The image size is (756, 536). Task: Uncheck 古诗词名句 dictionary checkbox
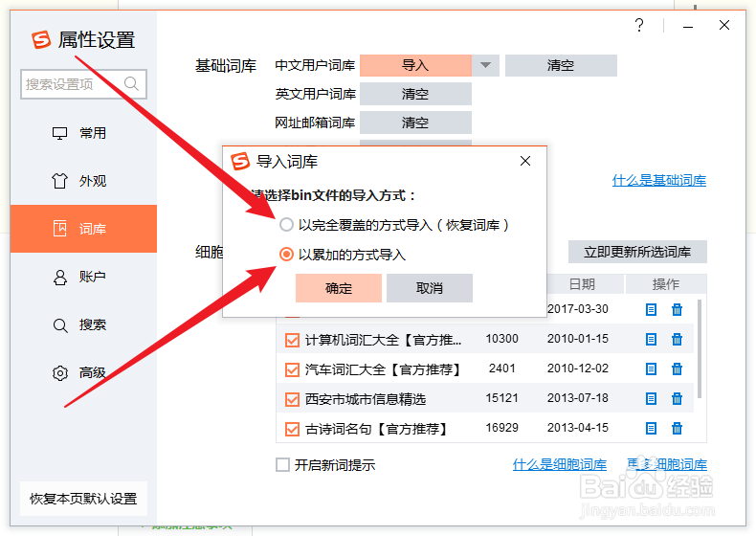[292, 430]
